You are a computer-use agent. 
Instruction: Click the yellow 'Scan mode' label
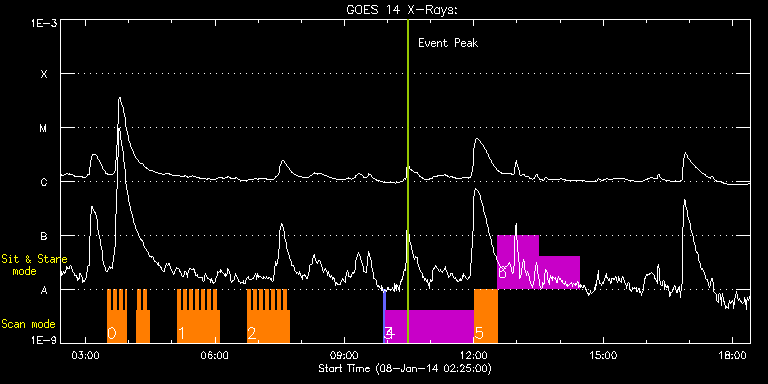coord(28,324)
